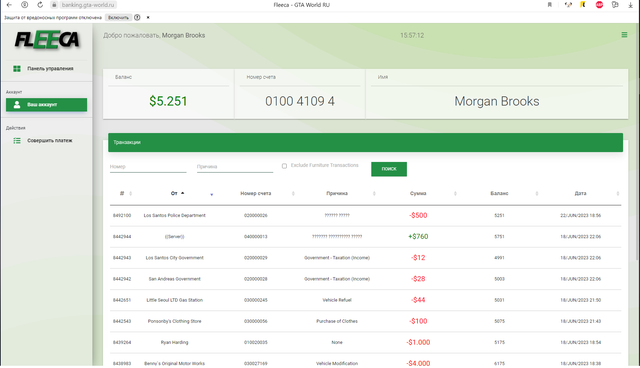Click the yellow extension icon in browser toolbar

tap(583, 5)
